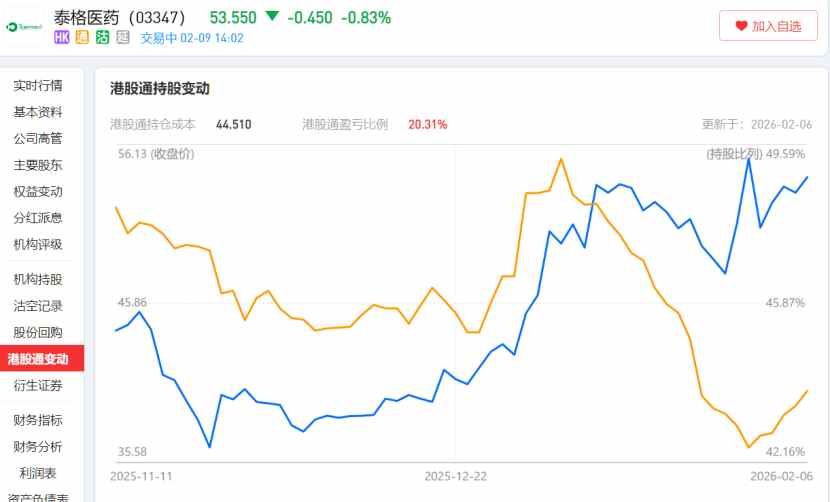Select the highlighted 港股通变动 tab
The image size is (830, 502).
pyautogui.click(x=38, y=359)
